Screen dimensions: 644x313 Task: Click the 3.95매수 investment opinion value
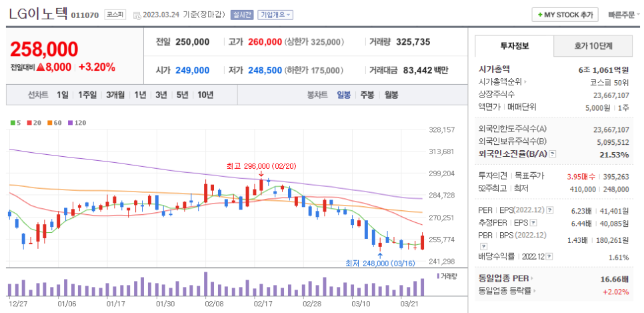pos(581,176)
